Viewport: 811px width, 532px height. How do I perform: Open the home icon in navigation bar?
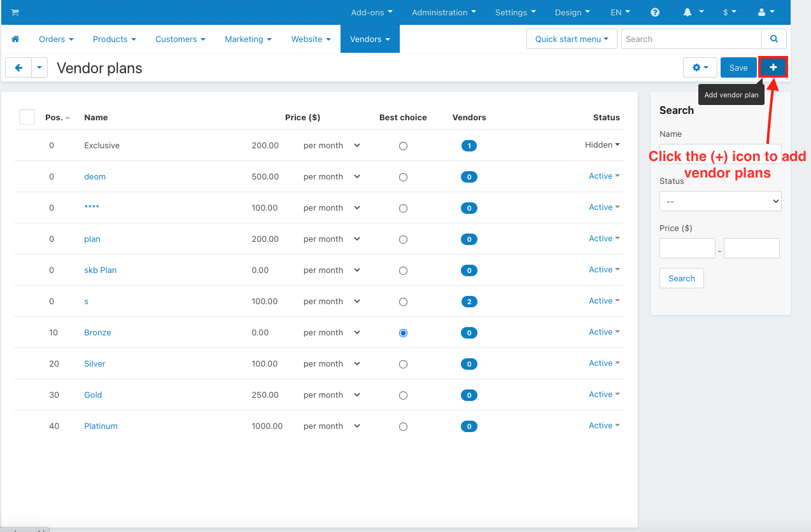pyautogui.click(x=15, y=39)
